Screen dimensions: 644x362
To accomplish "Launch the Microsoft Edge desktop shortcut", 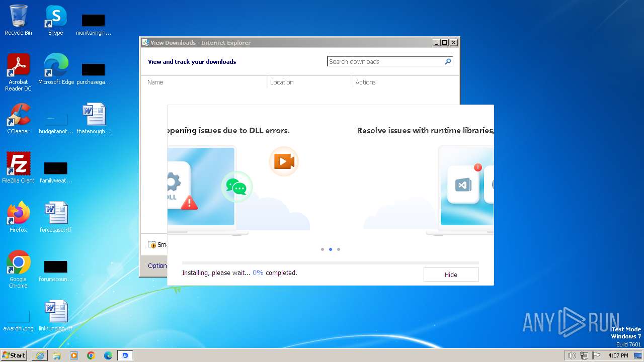I will pyautogui.click(x=56, y=69).
